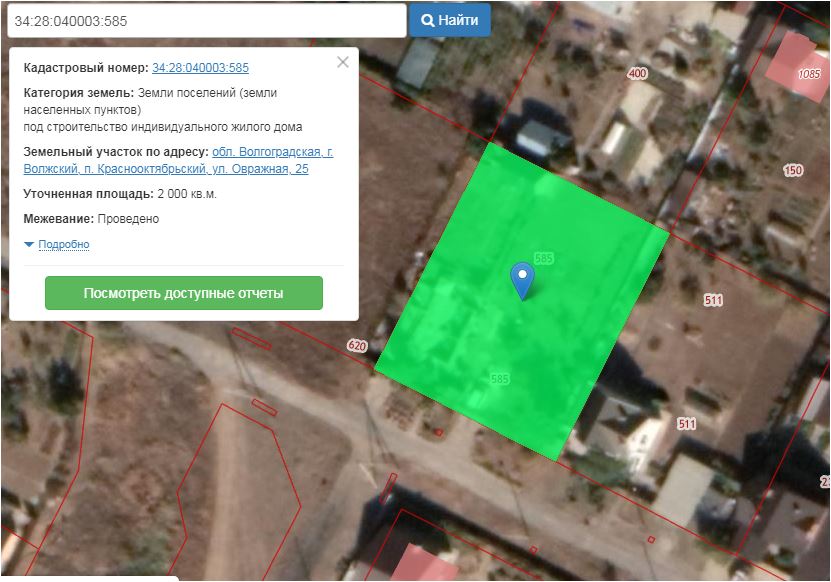Viewport: 831px width, 582px height.
Task: Click Посмотреть доступные отчеты button
Action: pos(184,293)
